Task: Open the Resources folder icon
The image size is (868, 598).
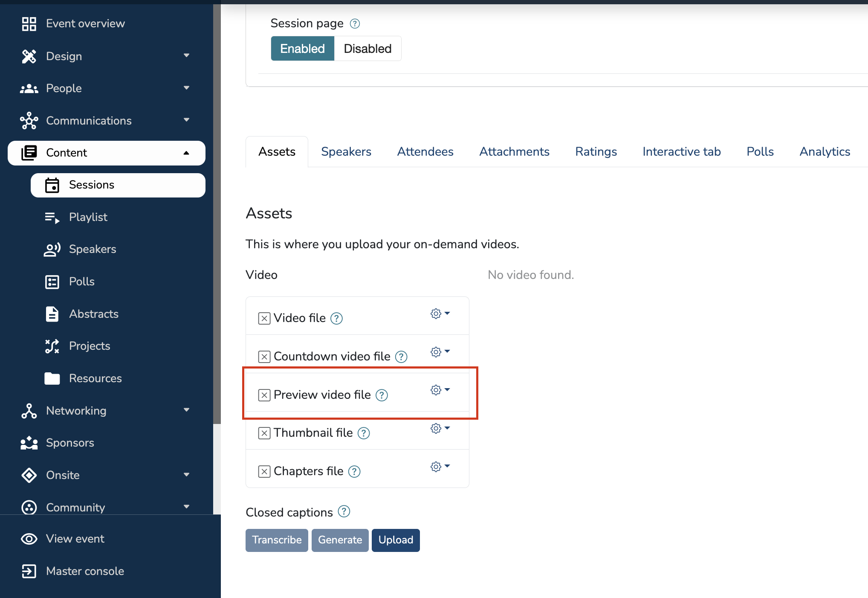Action: pos(52,378)
